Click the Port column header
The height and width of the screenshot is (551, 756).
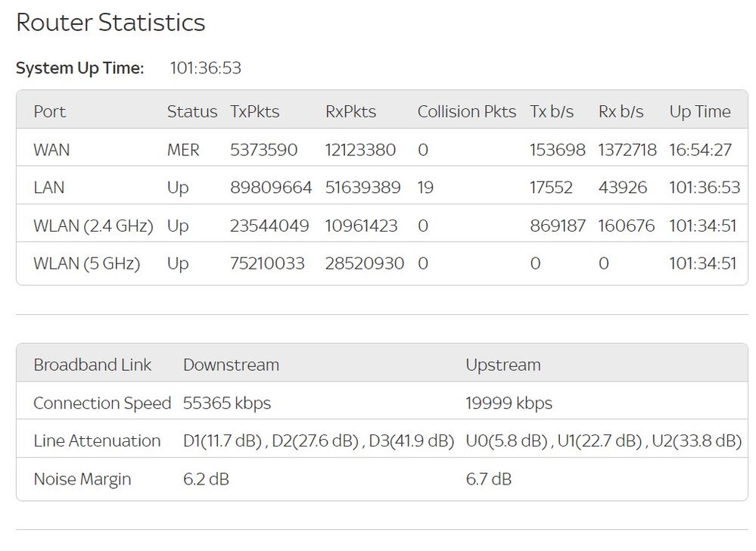click(x=49, y=111)
